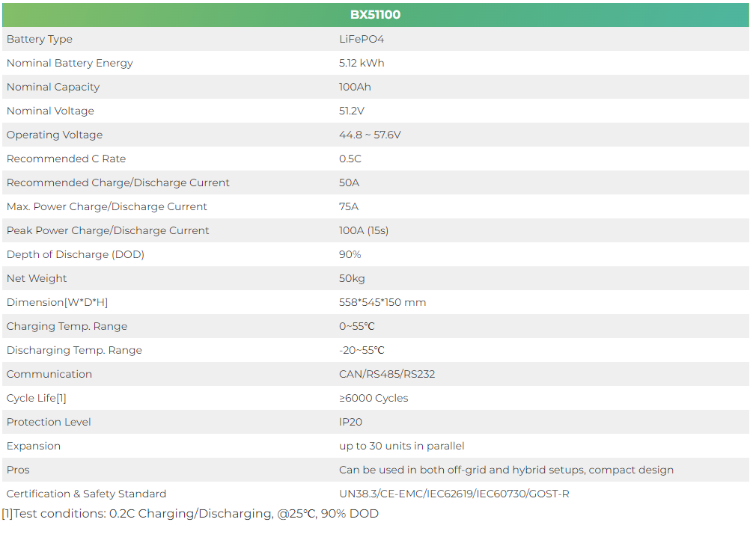756x534 pixels.
Task: Select the Charging Temp. Range label
Action: click(67, 326)
